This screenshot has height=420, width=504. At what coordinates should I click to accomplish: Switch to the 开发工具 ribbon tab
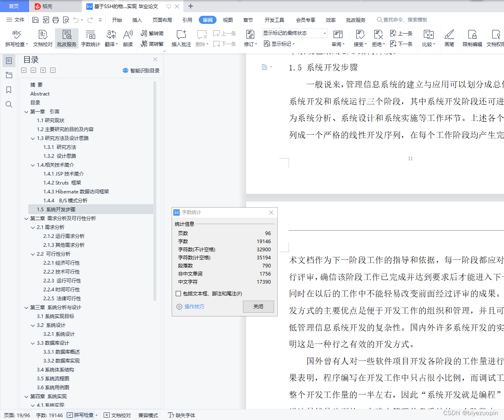coord(274,20)
